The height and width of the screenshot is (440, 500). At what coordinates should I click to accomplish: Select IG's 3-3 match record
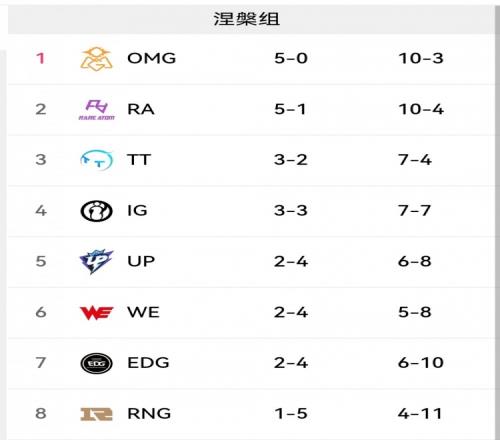point(291,211)
